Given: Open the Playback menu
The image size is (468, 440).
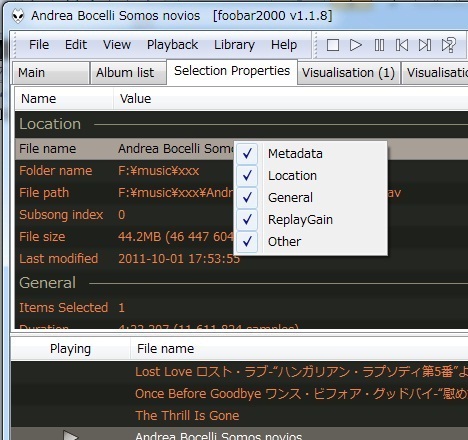Looking at the screenshot, I should [172, 45].
